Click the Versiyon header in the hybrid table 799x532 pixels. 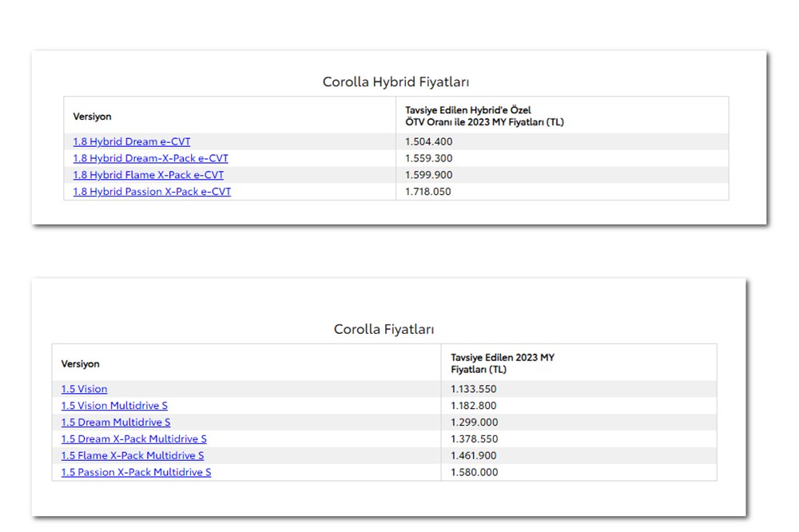coord(92,117)
